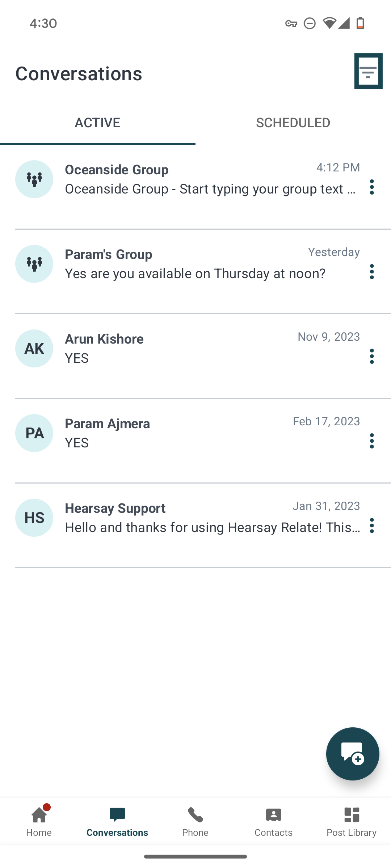Expand options menu for Param's Group
This screenshot has height=868, width=391.
coord(372,272)
